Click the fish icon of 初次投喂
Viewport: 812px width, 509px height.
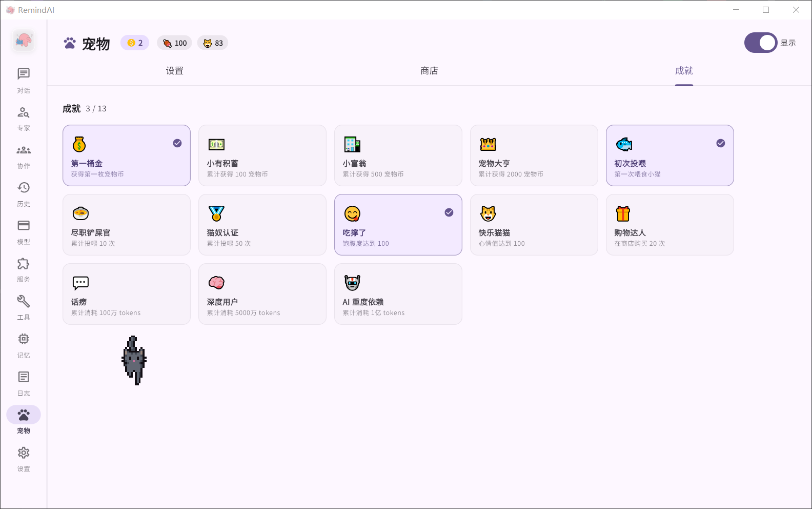click(x=624, y=145)
